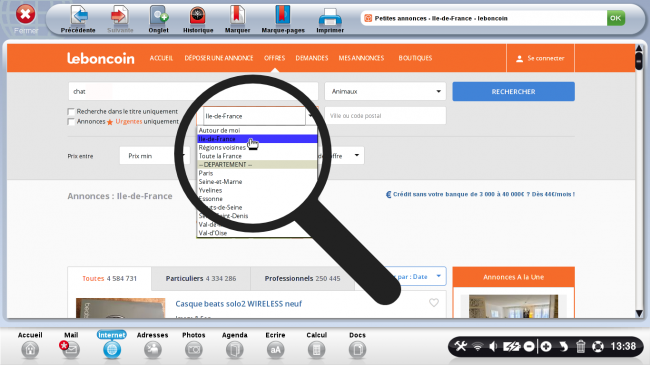Open the Prix min dropdown
The height and width of the screenshot is (365, 650).
155,156
